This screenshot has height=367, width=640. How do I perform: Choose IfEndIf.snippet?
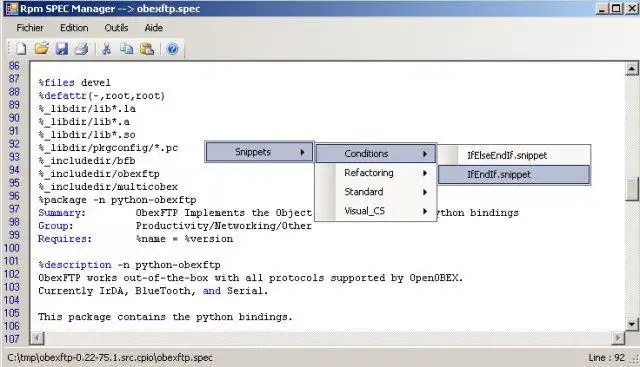pyautogui.click(x=514, y=174)
